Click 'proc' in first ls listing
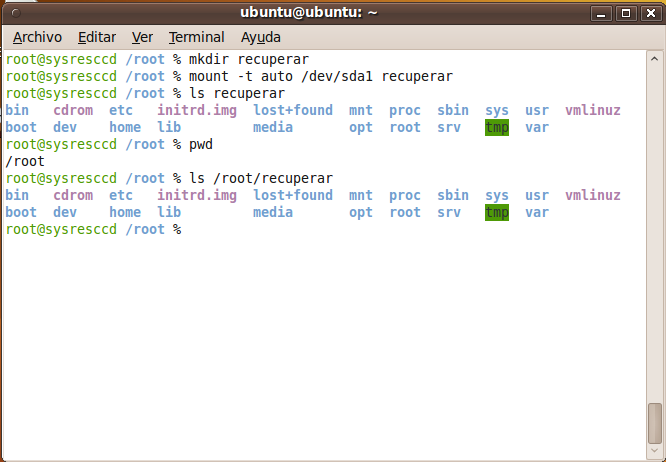This screenshot has width=666, height=462. click(x=405, y=110)
